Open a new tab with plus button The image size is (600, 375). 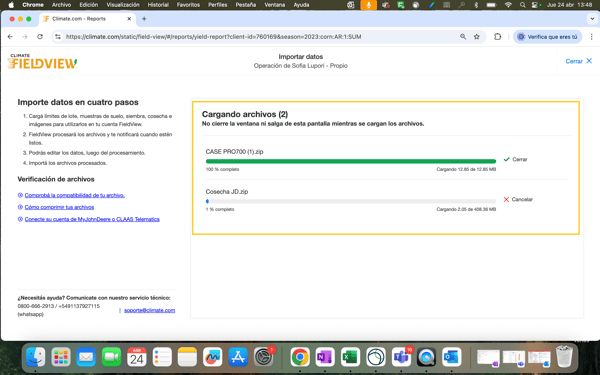click(x=144, y=19)
